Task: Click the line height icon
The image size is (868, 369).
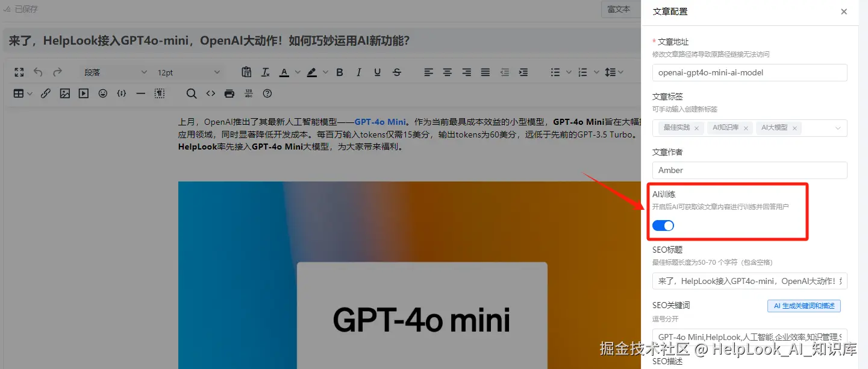Action: click(x=610, y=72)
